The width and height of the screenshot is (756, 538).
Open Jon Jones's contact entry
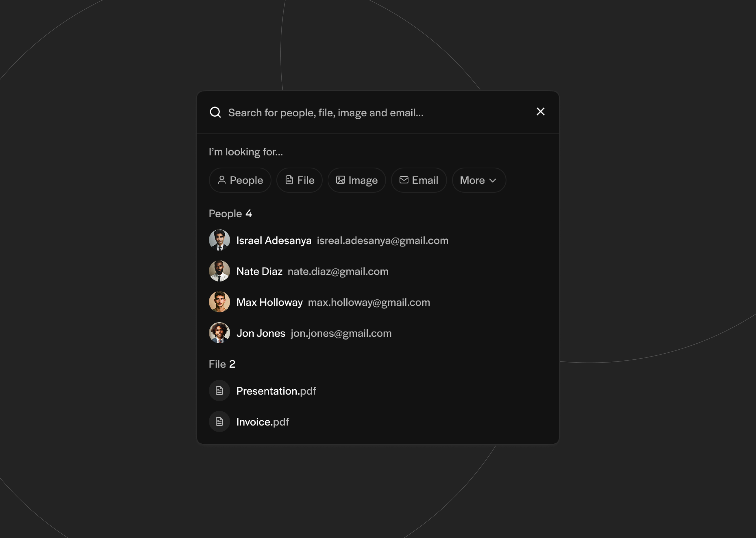point(260,333)
